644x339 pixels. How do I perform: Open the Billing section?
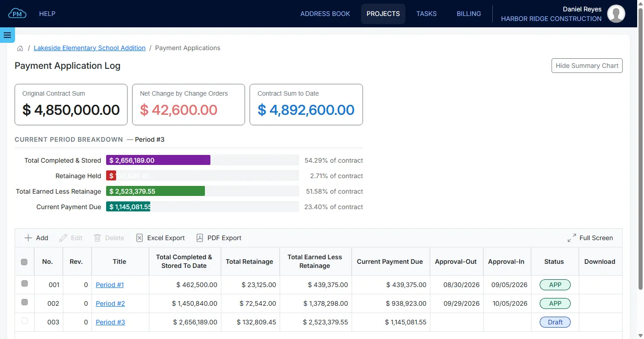coord(469,14)
